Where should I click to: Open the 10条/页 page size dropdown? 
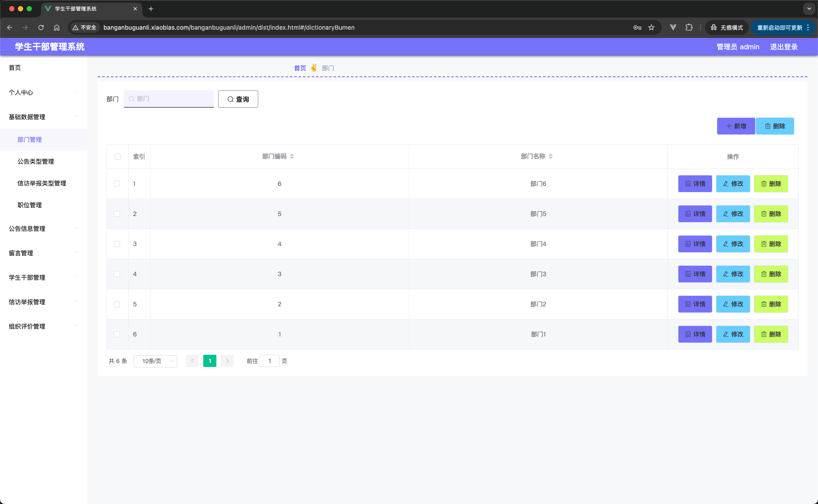pos(155,361)
